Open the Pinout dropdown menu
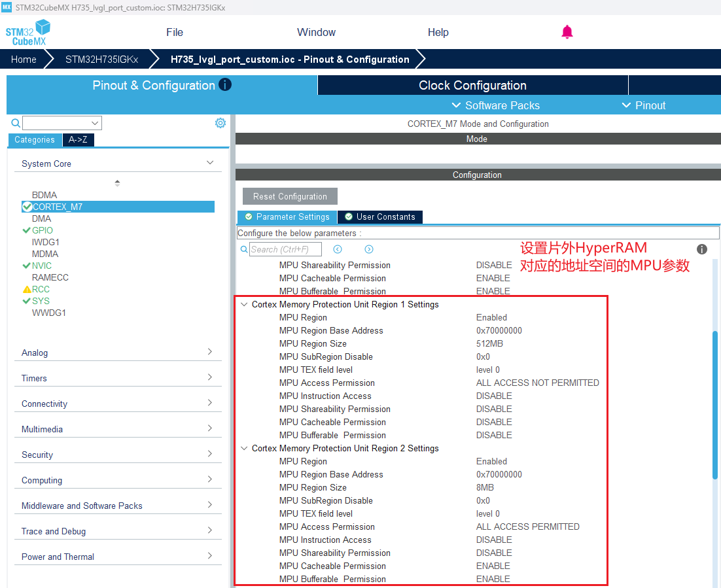 tap(644, 105)
